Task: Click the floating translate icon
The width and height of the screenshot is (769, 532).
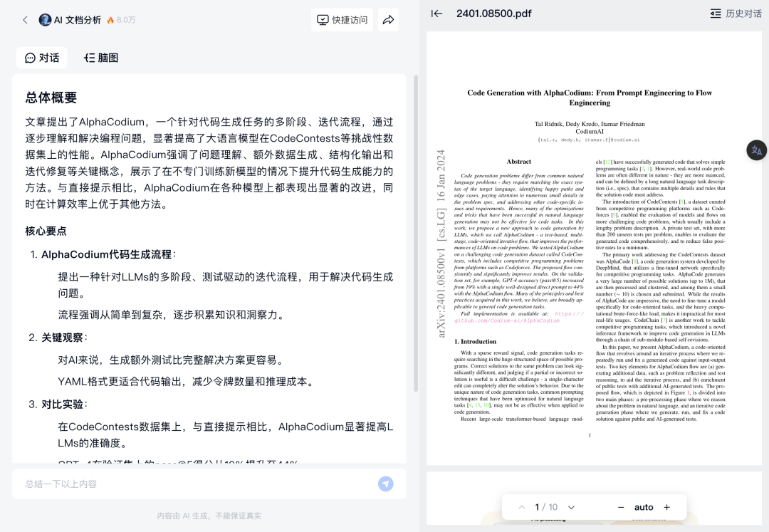Action: (x=756, y=150)
